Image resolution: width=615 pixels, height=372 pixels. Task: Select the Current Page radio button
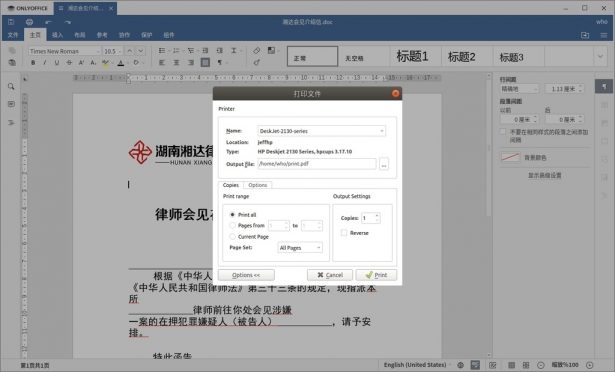pos(232,237)
